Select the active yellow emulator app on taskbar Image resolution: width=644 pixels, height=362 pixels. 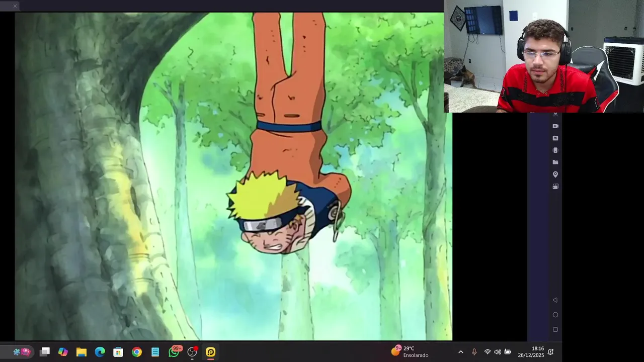[211, 352]
